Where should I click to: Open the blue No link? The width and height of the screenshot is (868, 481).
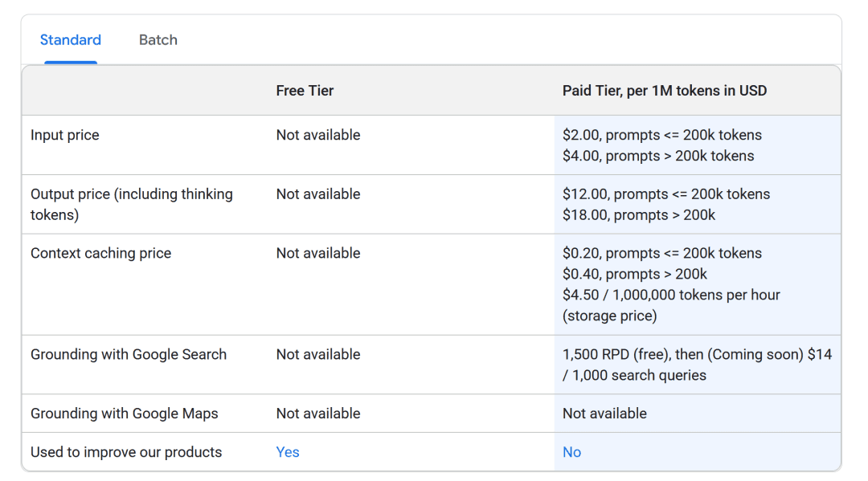coord(571,452)
